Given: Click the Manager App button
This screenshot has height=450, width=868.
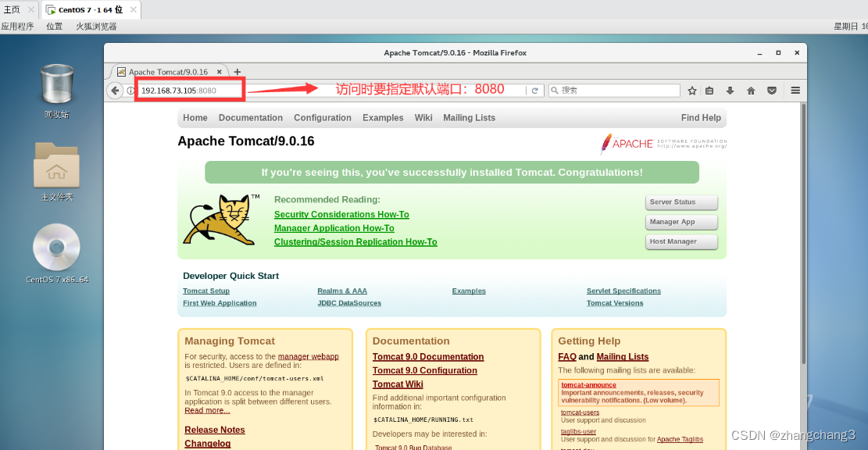Looking at the screenshot, I should click(681, 222).
